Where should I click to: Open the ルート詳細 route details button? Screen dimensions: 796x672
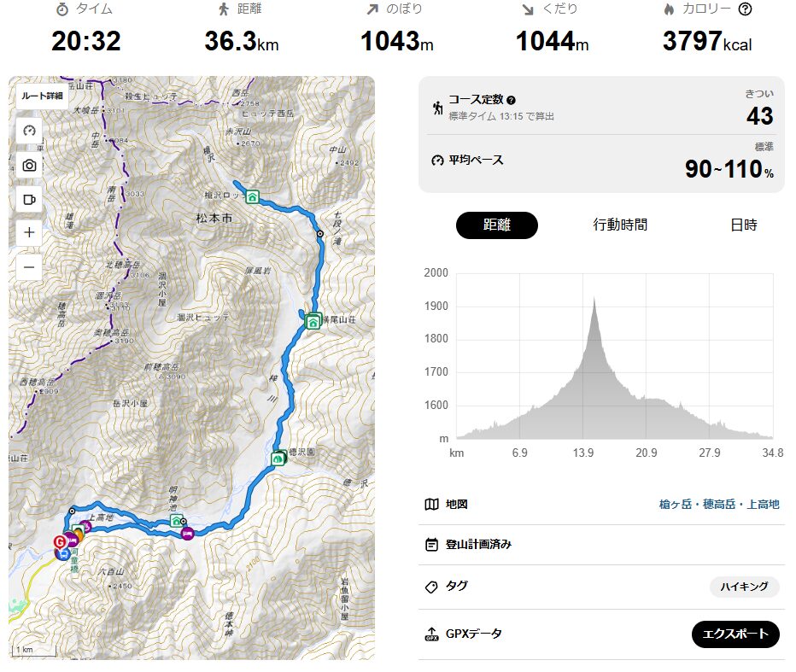coord(42,96)
